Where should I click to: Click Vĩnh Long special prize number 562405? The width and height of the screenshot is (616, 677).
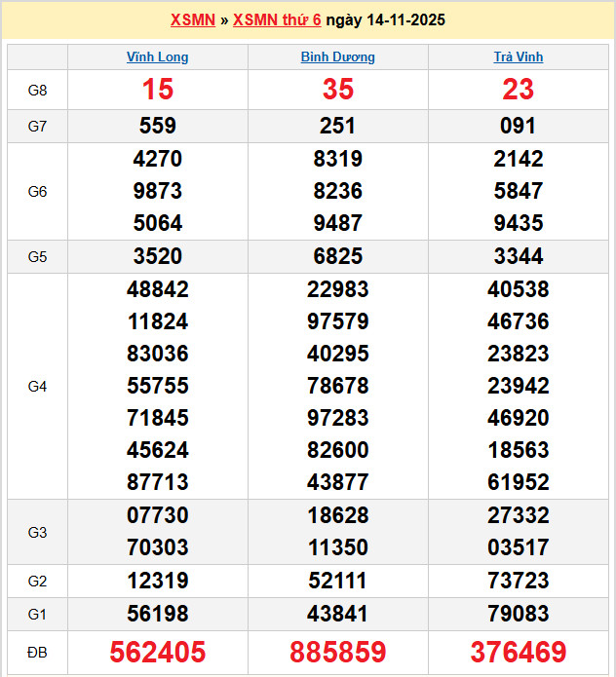coord(158,652)
